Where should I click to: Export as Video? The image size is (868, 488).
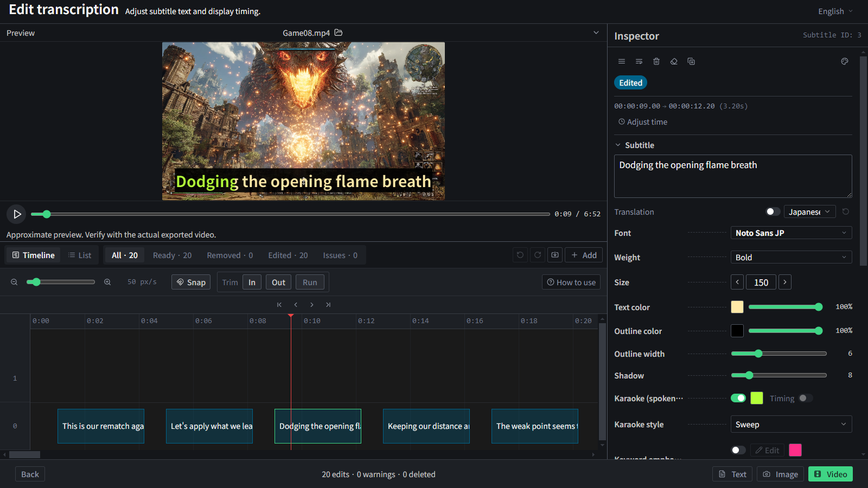831,474
